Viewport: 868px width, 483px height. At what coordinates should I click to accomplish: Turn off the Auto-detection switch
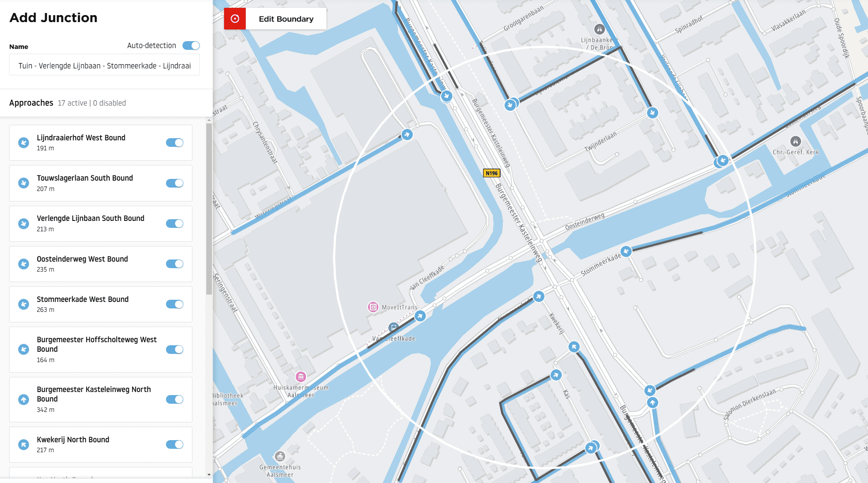click(x=191, y=45)
